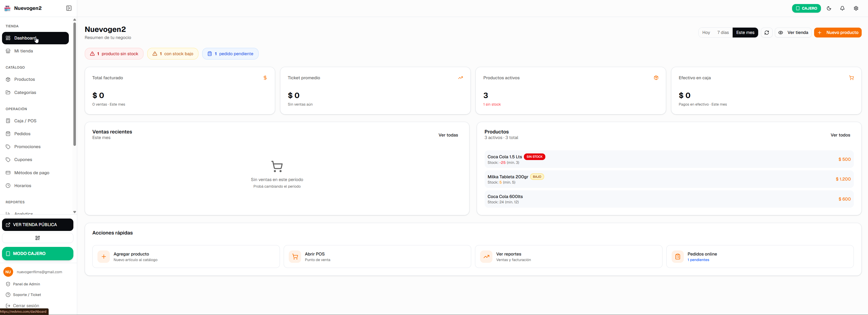Click the plus icon of Agregar producto
The image size is (868, 315).
click(104, 257)
